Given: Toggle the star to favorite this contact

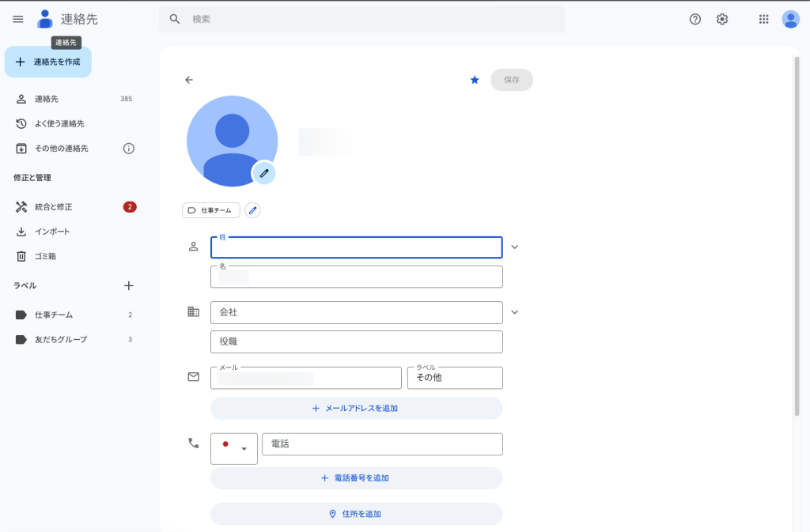Looking at the screenshot, I should [x=474, y=79].
